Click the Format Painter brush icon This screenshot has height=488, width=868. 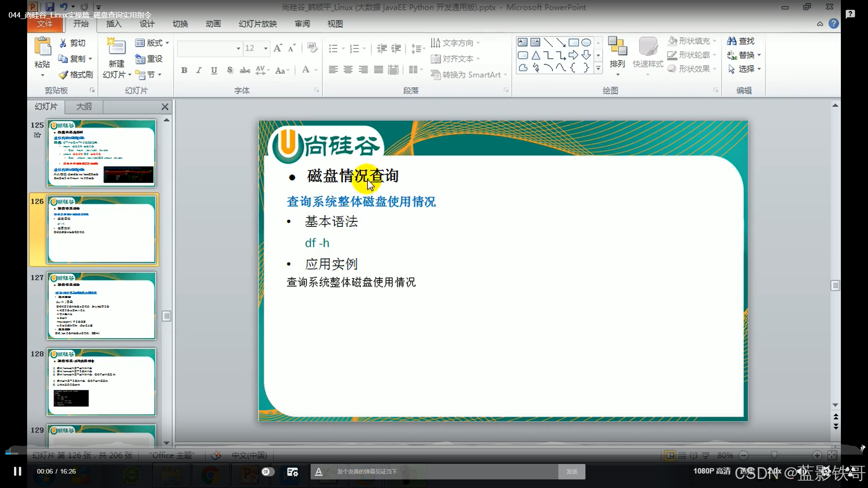[64, 75]
